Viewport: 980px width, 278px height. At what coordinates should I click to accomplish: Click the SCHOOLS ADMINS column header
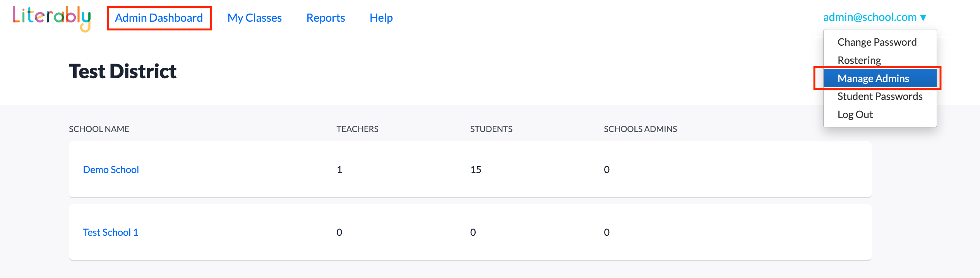click(640, 129)
